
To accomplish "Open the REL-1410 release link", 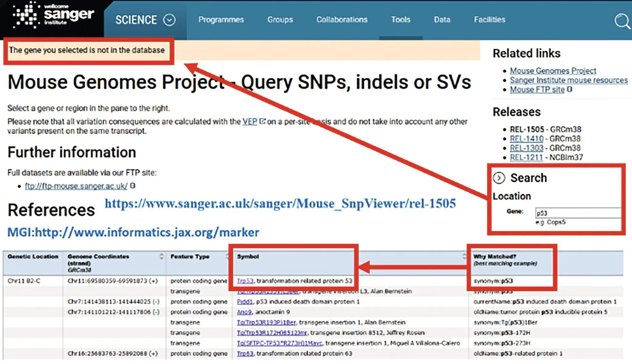I will click(x=526, y=139).
